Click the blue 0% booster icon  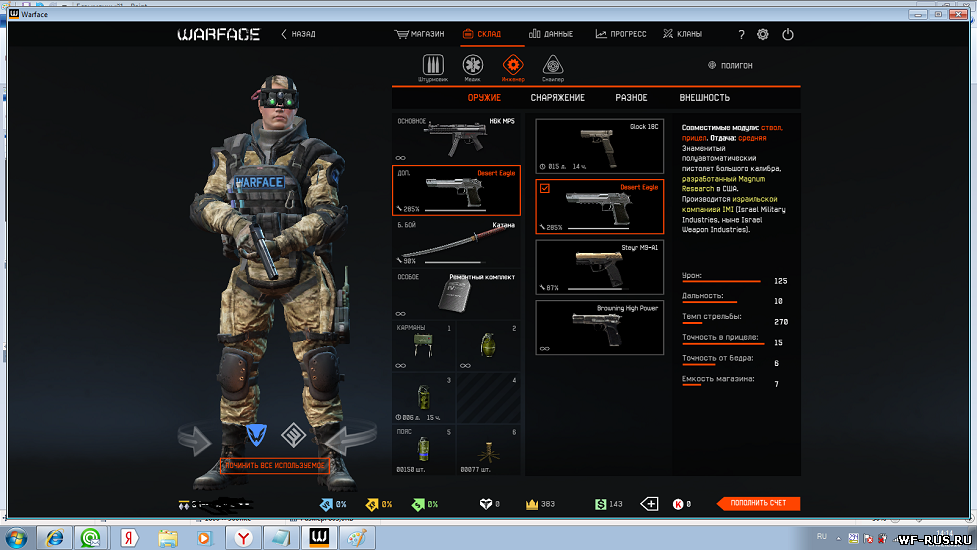(x=326, y=504)
